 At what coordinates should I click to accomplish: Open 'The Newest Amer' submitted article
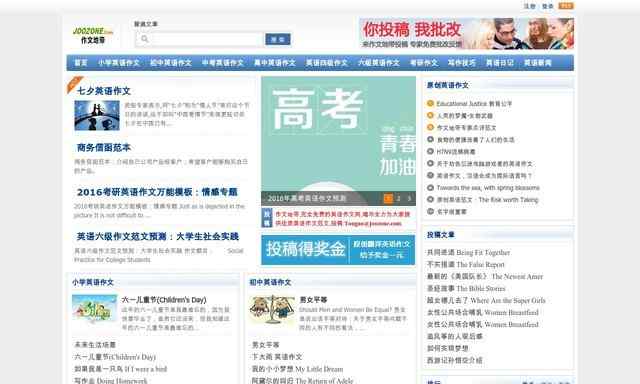click(485, 276)
